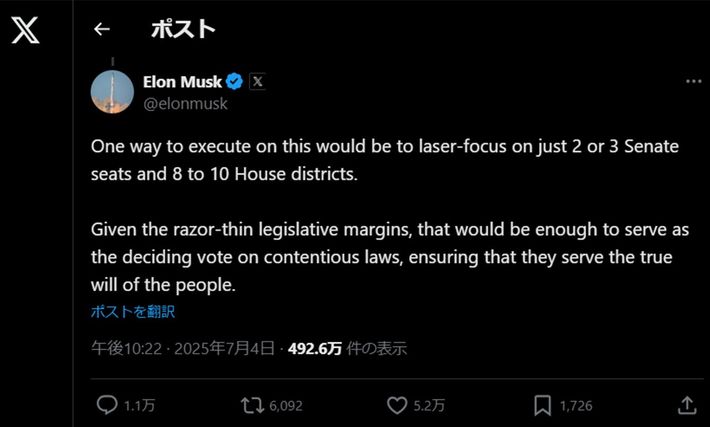Image resolution: width=710 pixels, height=427 pixels.
Task: Share the post via the share icon
Action: (x=687, y=405)
